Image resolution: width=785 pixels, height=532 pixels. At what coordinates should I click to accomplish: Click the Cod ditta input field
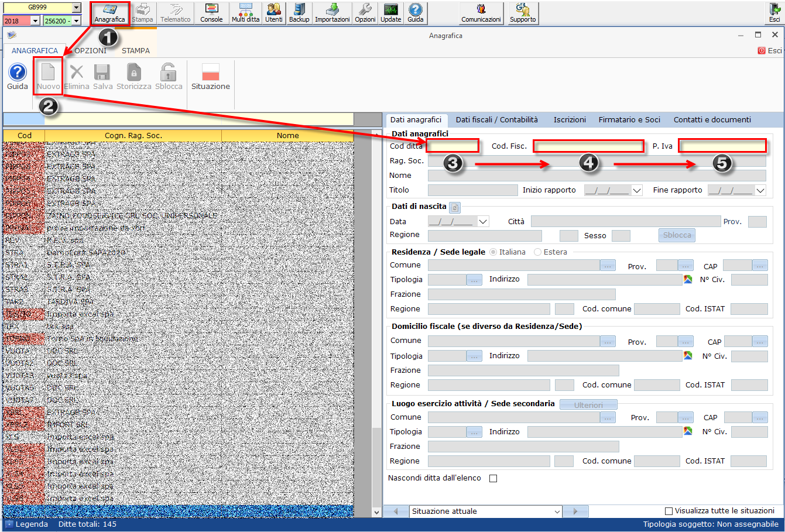point(453,146)
